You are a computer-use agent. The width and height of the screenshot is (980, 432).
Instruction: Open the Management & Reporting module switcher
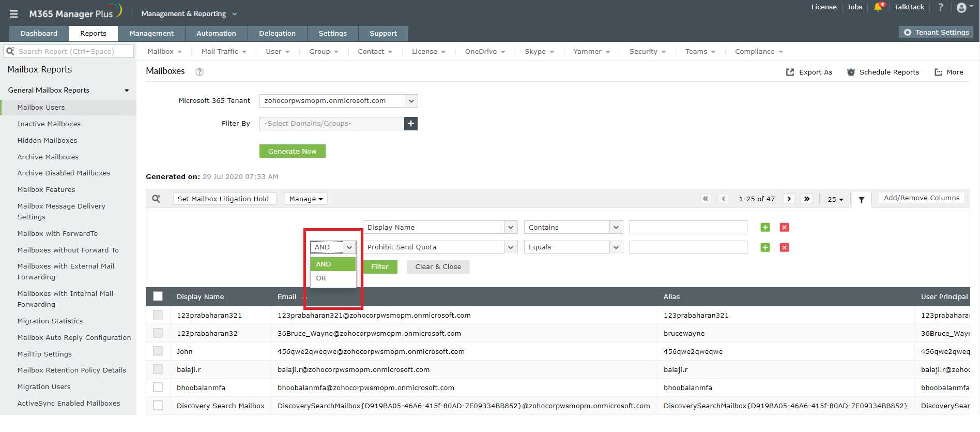189,14
